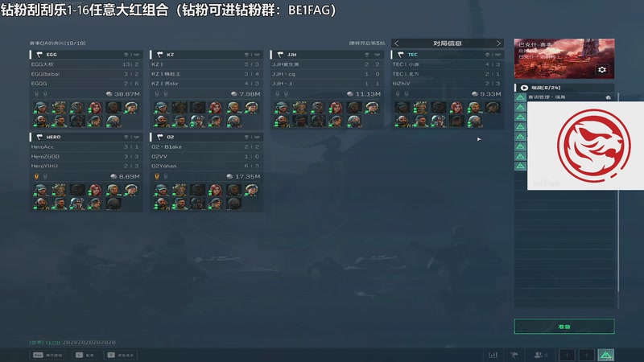Open map settings gear on map thumbnail
The height and width of the screenshot is (362, 644).
pos(601,70)
